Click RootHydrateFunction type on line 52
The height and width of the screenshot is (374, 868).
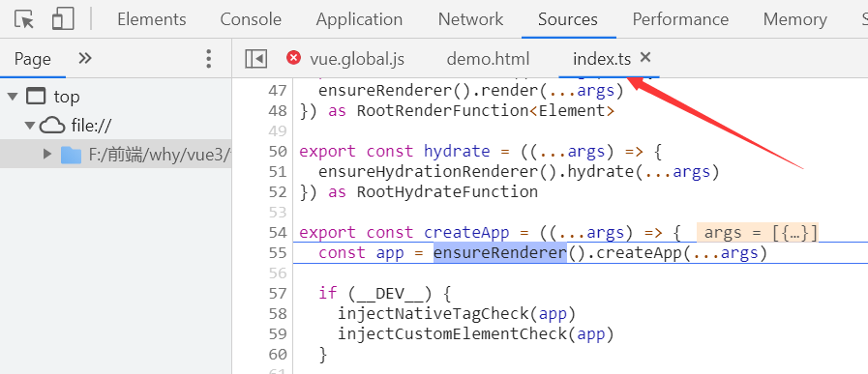[x=447, y=192]
